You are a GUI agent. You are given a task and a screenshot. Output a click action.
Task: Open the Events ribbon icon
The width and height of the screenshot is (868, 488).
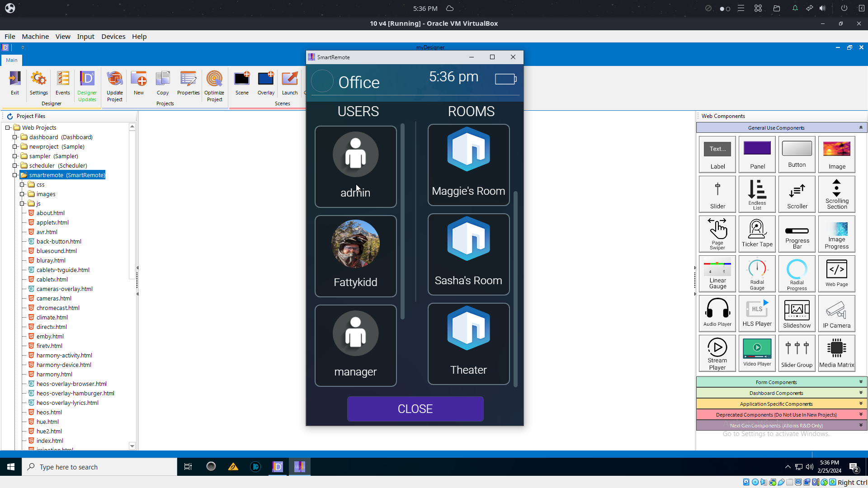pos(63,83)
